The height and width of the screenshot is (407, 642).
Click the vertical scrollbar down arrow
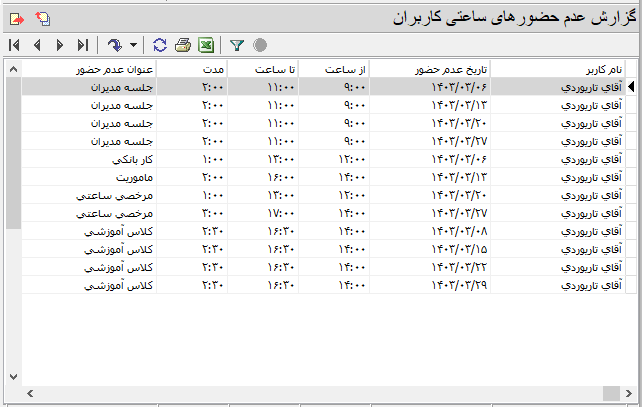(13, 376)
